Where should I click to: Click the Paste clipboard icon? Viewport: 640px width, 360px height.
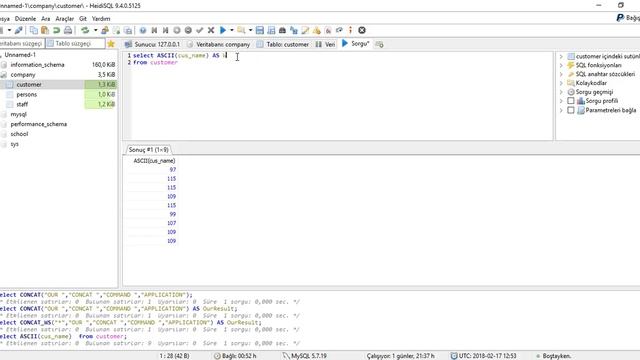click(45, 30)
